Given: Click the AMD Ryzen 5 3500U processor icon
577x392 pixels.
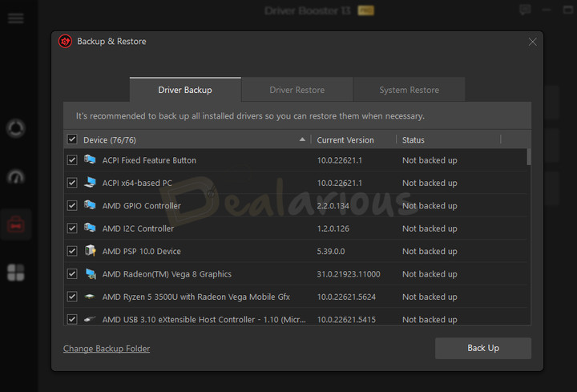Looking at the screenshot, I should point(91,297).
